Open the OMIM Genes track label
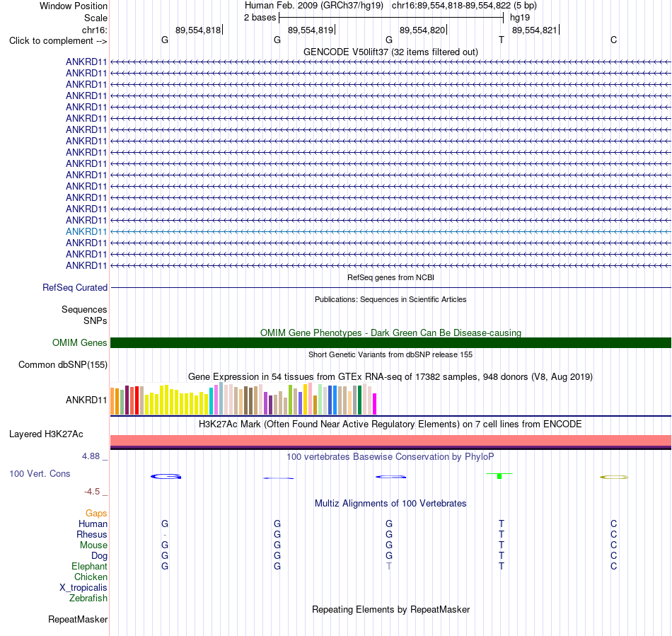 pos(79,343)
